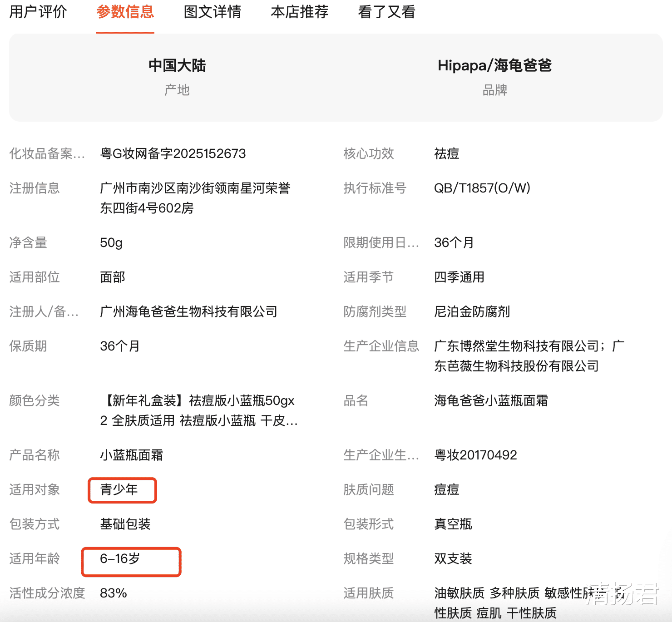The height and width of the screenshot is (622, 672).
Task: Select the net content value 50g
Action: [111, 242]
